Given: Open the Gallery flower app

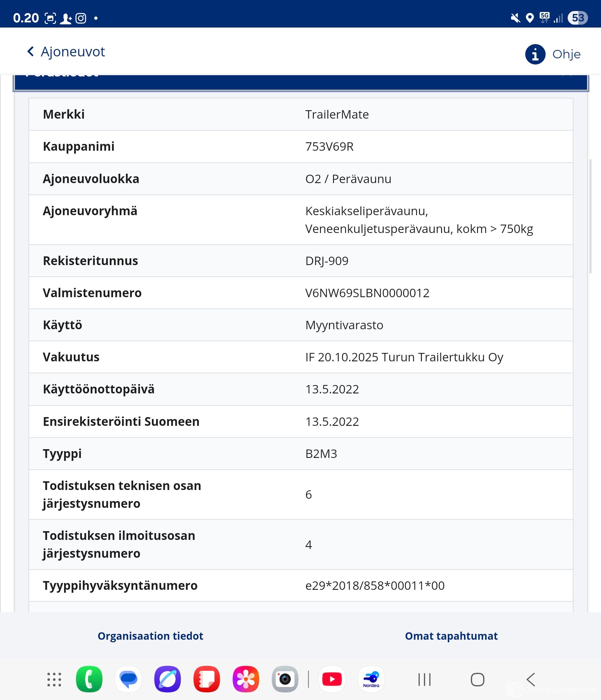Looking at the screenshot, I should [246, 679].
